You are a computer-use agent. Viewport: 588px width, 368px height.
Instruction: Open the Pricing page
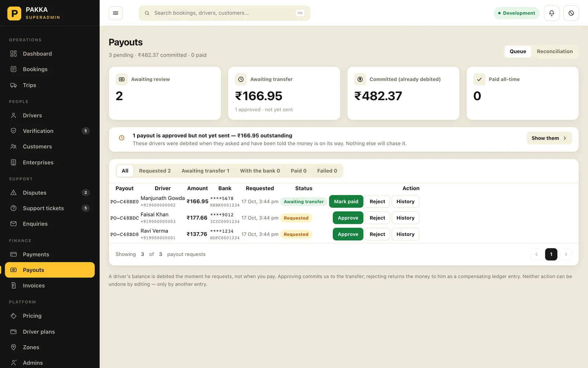50,316
